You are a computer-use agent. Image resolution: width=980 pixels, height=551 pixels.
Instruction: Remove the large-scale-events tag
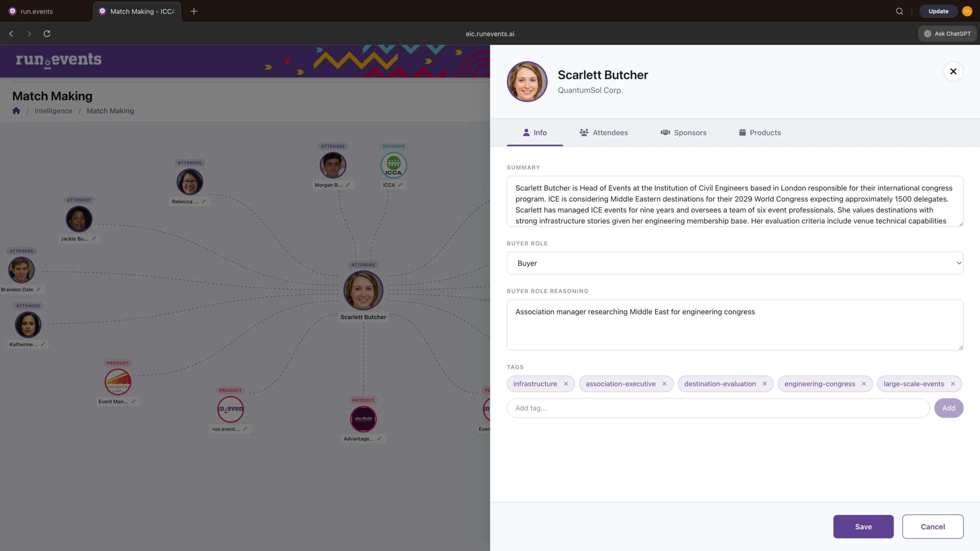[x=953, y=384]
